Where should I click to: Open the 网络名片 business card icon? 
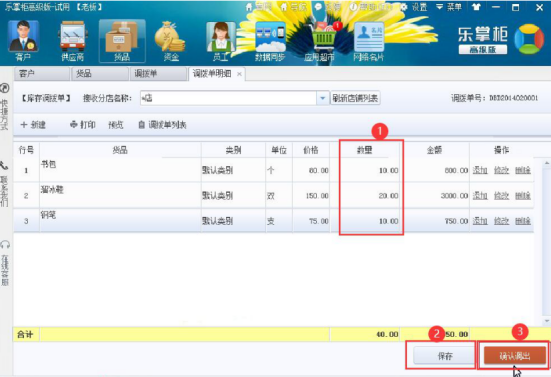point(368,40)
